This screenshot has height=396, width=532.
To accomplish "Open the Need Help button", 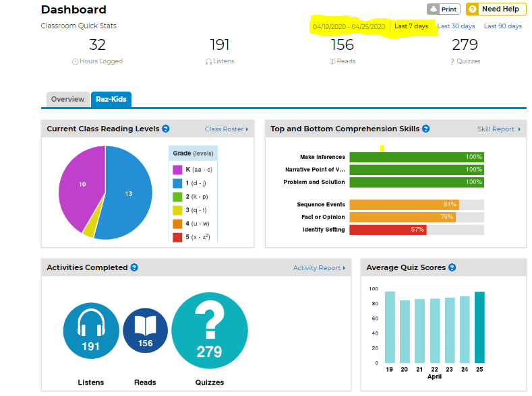I will click(496, 9).
